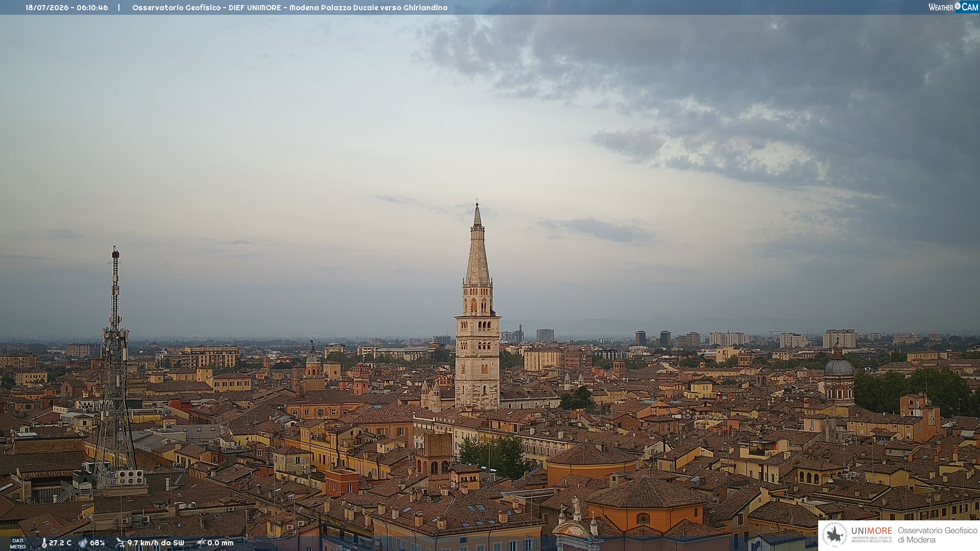The height and width of the screenshot is (551, 980).
Task: Click the DATI METEO label
Action: point(18,544)
